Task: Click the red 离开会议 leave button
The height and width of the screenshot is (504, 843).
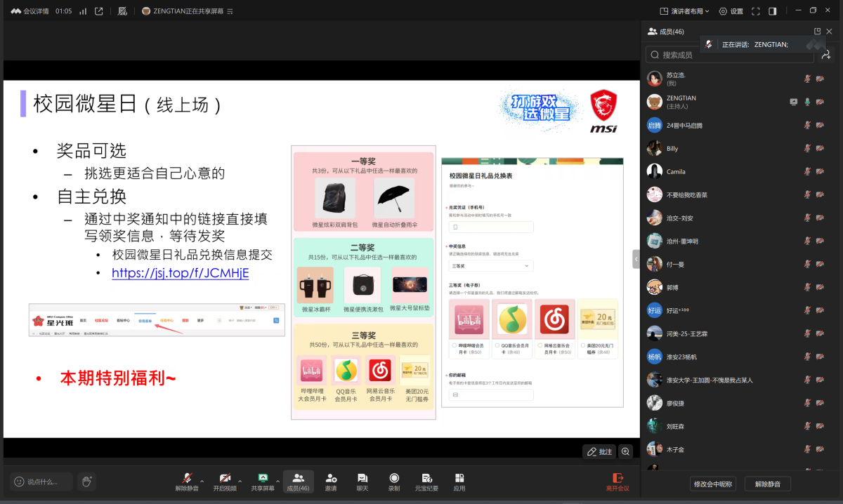Action: (617, 482)
